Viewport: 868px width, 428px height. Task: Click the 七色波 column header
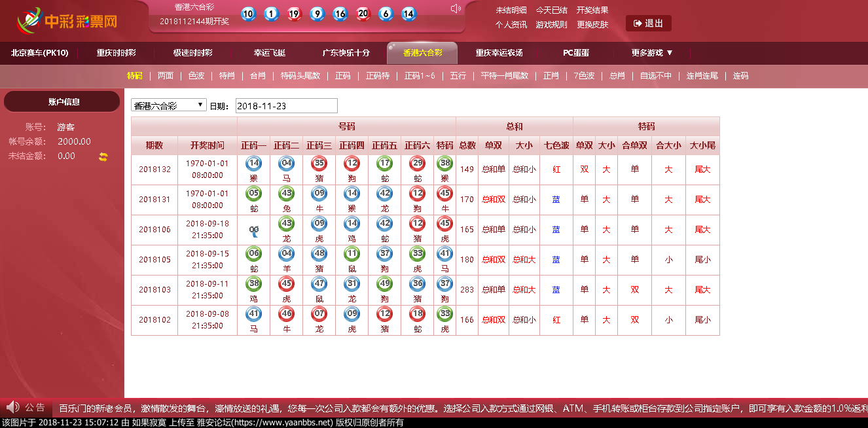coord(556,145)
